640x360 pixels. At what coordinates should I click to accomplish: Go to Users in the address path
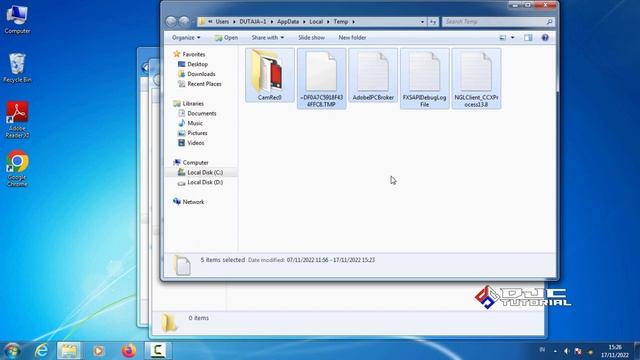click(222, 22)
